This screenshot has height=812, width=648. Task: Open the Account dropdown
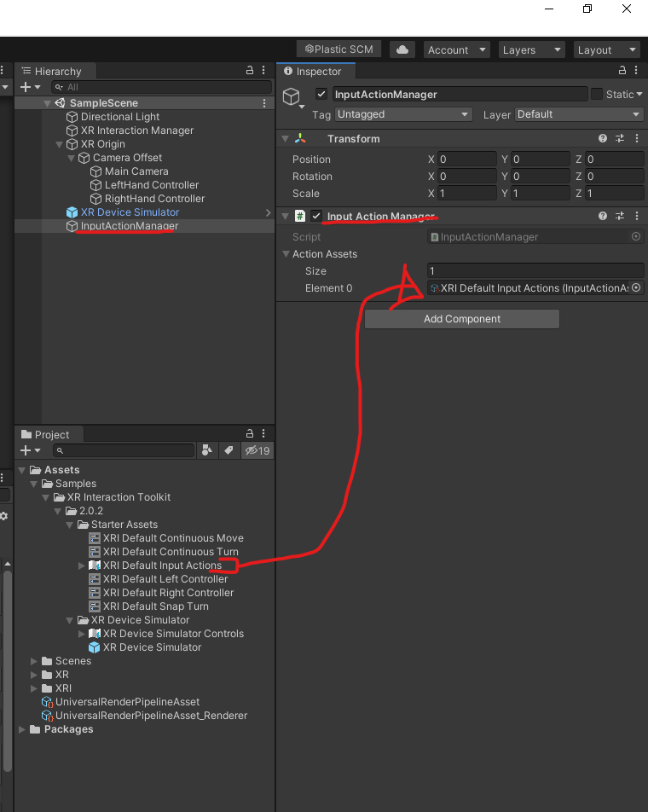pyautogui.click(x=456, y=49)
